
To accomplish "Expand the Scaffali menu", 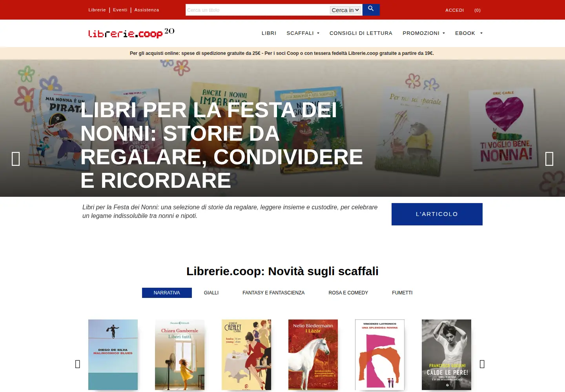I will coord(303,33).
